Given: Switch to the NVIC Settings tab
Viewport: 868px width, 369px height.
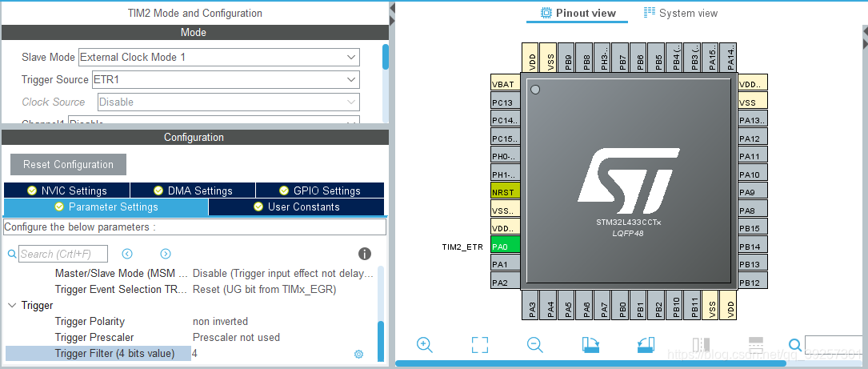Looking at the screenshot, I should tap(66, 191).
